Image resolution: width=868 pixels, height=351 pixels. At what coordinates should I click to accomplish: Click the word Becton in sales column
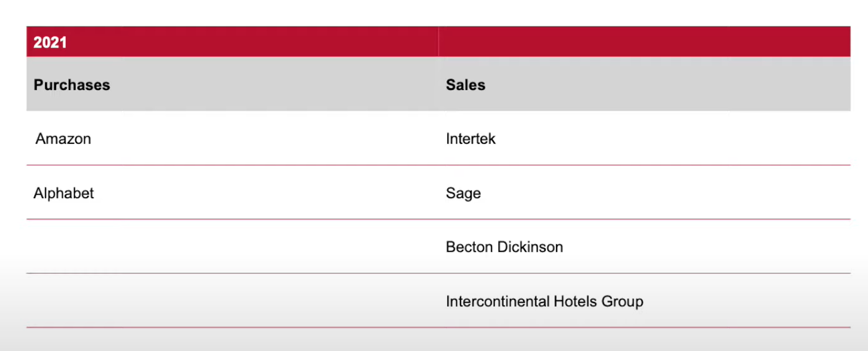click(469, 247)
